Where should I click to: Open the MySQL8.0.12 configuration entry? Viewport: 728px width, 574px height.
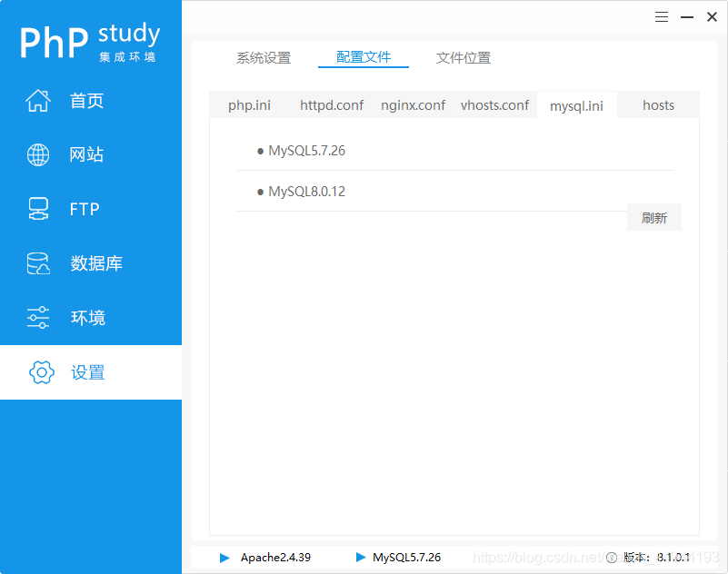pyautogui.click(x=305, y=191)
